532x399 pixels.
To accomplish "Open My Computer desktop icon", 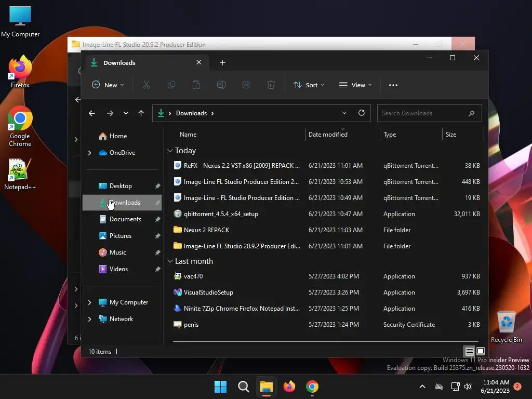I will tap(20, 21).
